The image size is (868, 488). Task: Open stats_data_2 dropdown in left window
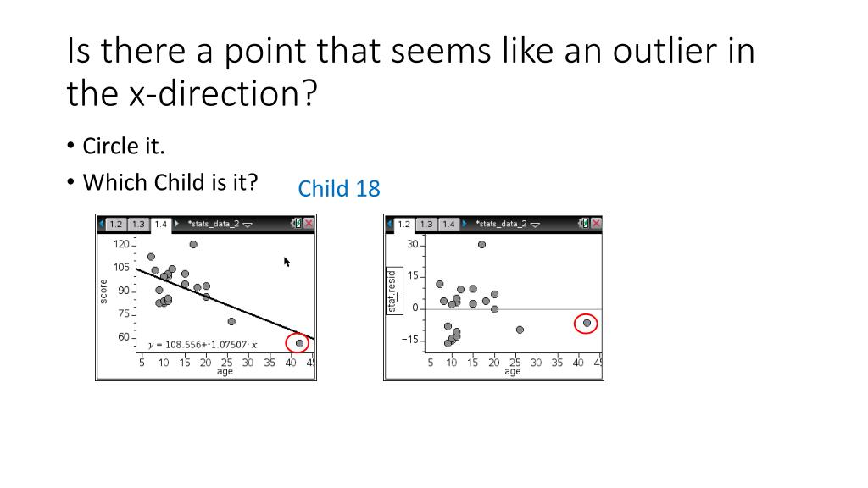click(248, 224)
